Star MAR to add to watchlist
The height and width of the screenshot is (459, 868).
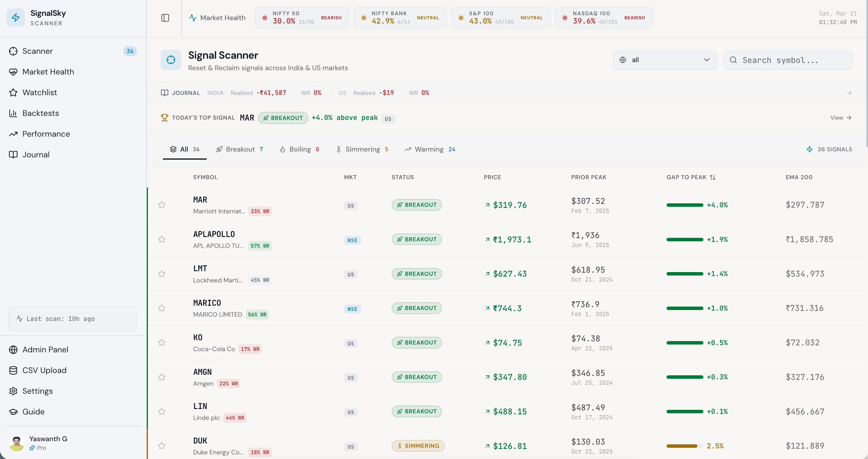point(162,205)
